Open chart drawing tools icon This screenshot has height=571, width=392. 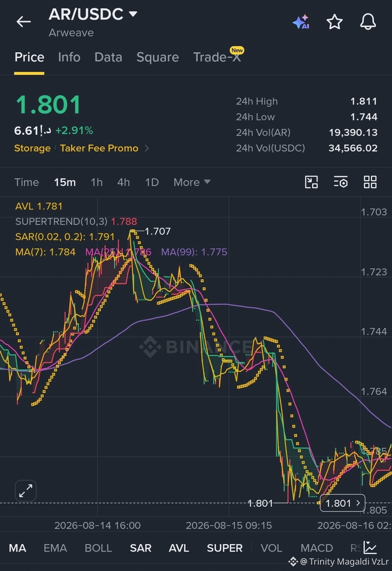click(311, 182)
